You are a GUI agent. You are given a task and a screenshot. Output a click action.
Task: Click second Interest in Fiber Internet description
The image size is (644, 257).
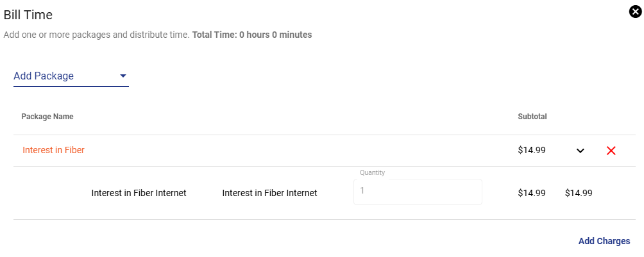(x=269, y=193)
